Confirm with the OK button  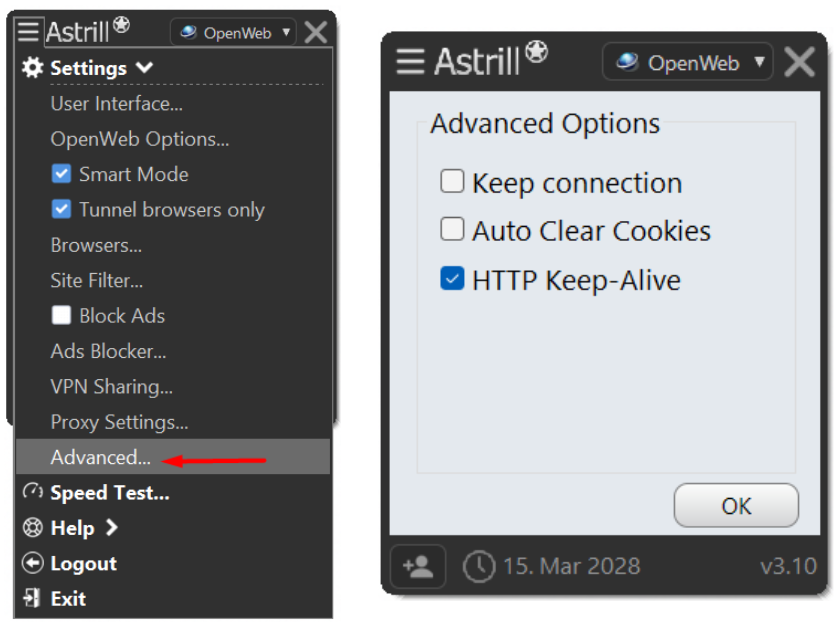coord(736,506)
